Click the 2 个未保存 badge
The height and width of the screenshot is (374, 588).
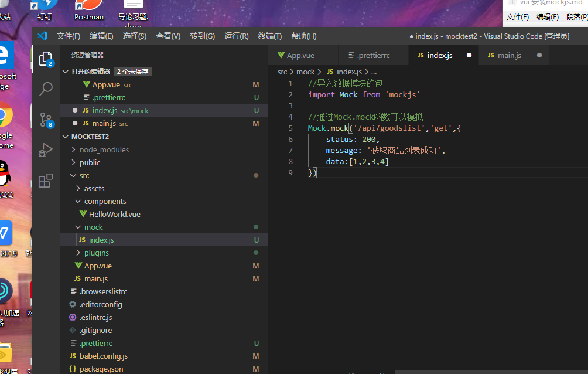click(x=133, y=72)
